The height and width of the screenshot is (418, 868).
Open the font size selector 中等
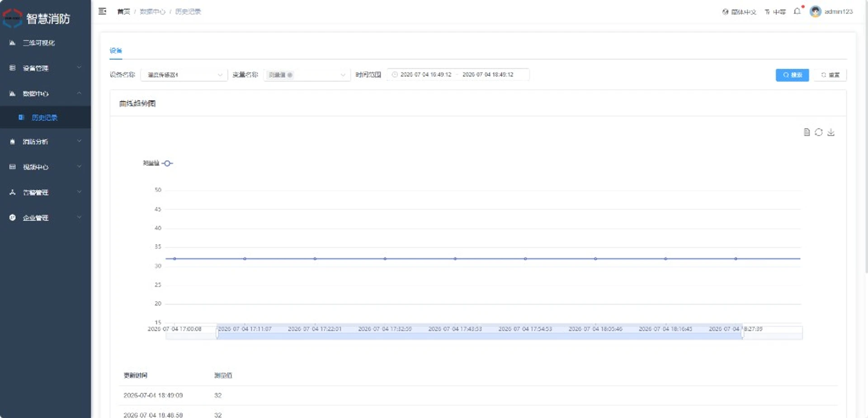click(775, 12)
